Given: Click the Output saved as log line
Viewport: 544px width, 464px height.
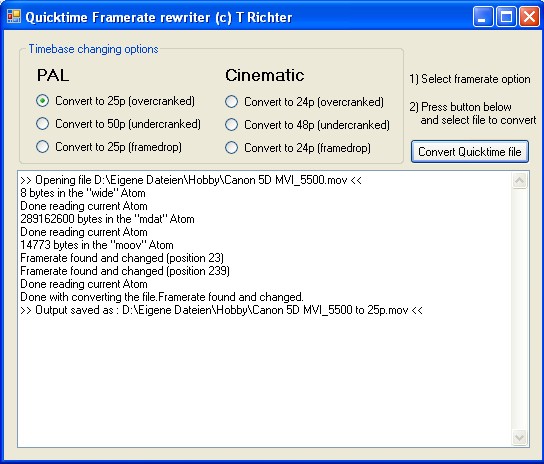Looking at the screenshot, I should point(221,310).
